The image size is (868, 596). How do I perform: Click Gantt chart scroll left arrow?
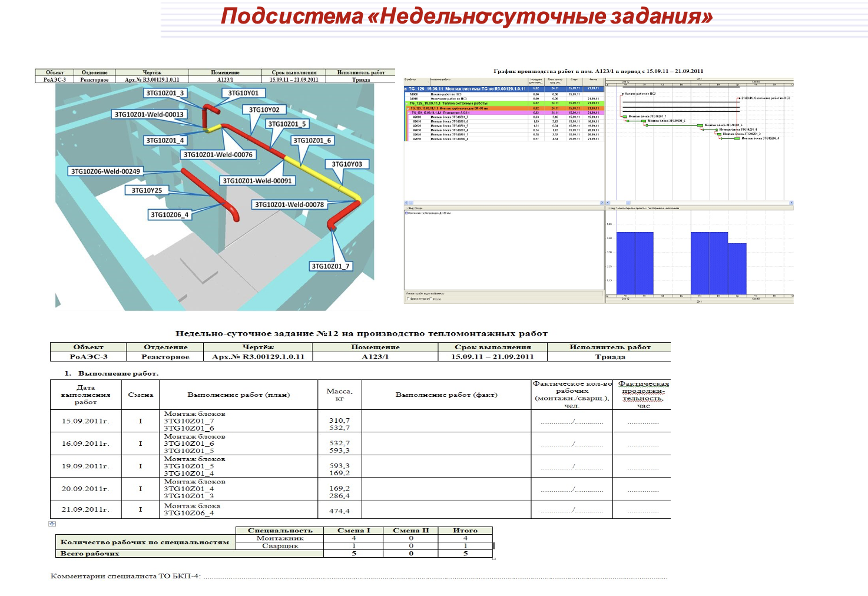coord(608,203)
